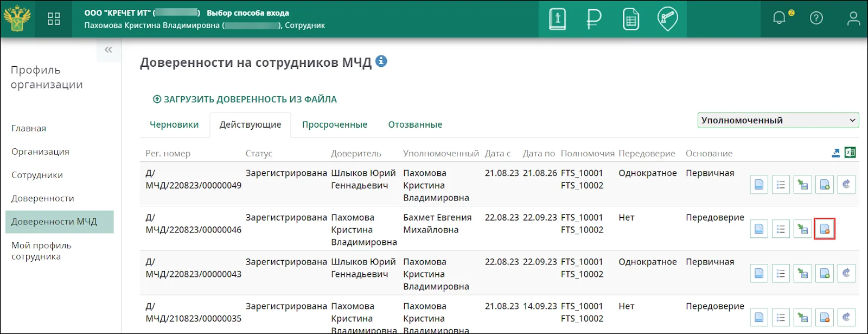Click the help question mark icon

[816, 18]
